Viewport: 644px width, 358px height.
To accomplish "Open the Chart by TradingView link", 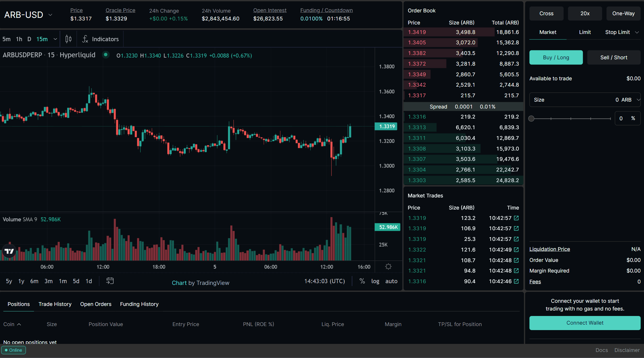I will click(200, 283).
